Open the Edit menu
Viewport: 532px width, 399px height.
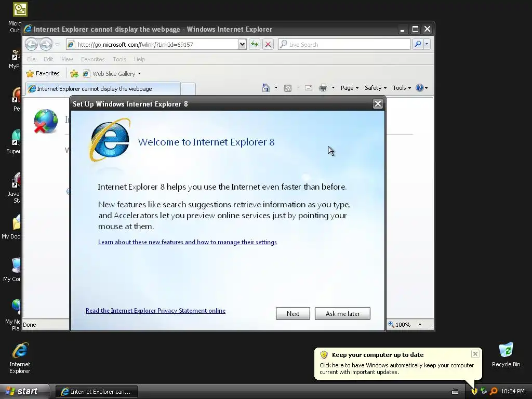click(x=48, y=59)
